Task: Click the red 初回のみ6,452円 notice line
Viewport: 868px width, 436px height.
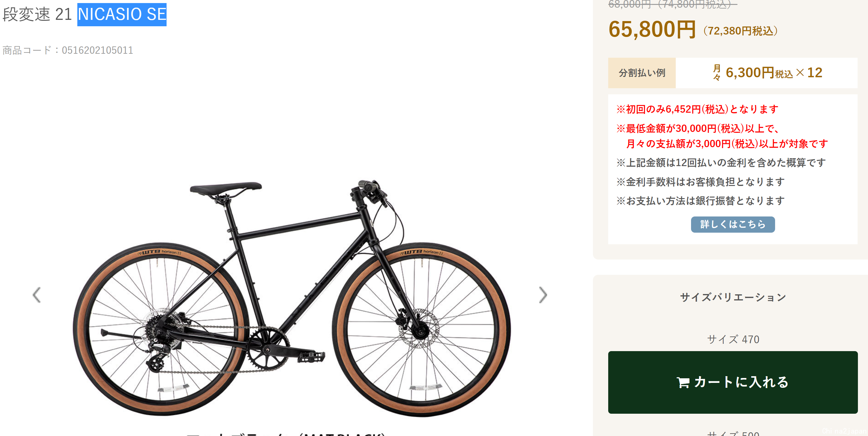Action: (x=697, y=109)
